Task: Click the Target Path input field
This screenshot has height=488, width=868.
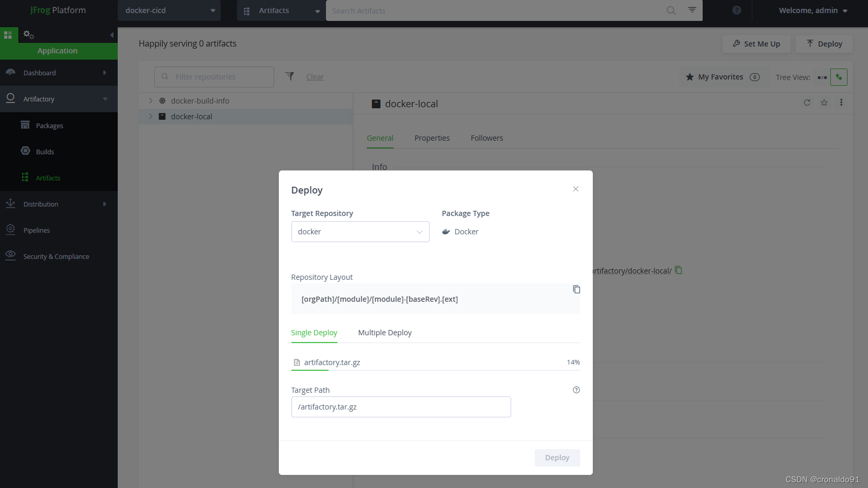Action: coord(401,407)
